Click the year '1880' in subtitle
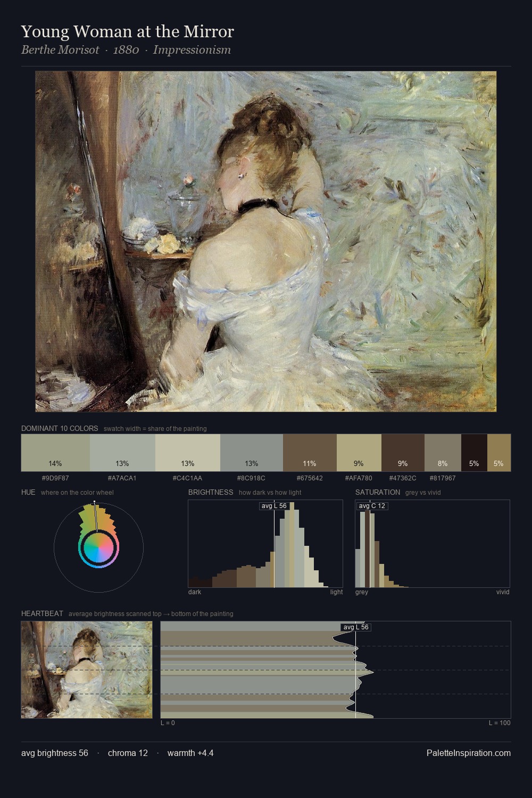 (x=126, y=50)
